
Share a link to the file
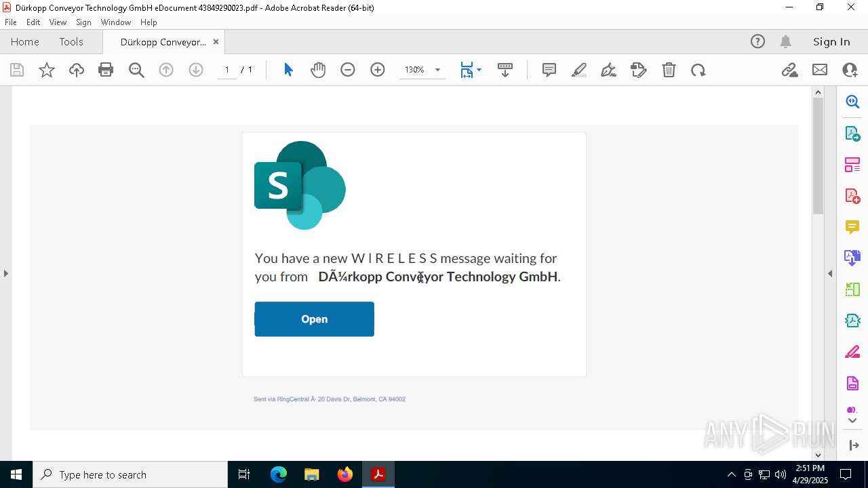(789, 70)
